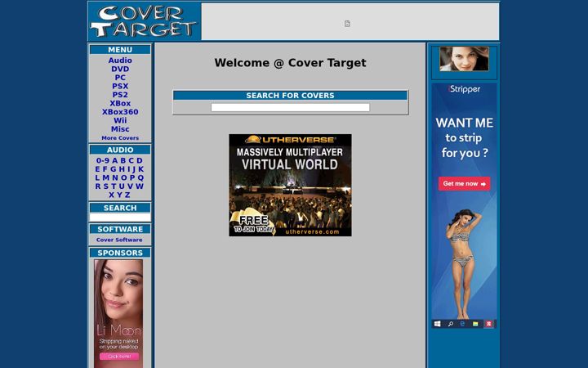Screen dimensions: 588x368
Task: Select audio letter N
Action: pyautogui.click(x=115, y=178)
